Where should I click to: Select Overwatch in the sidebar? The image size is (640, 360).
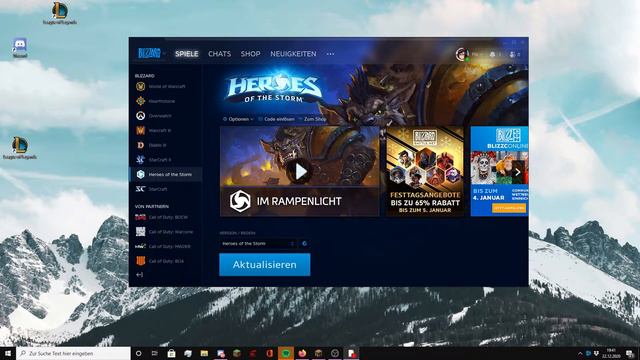pyautogui.click(x=165, y=116)
